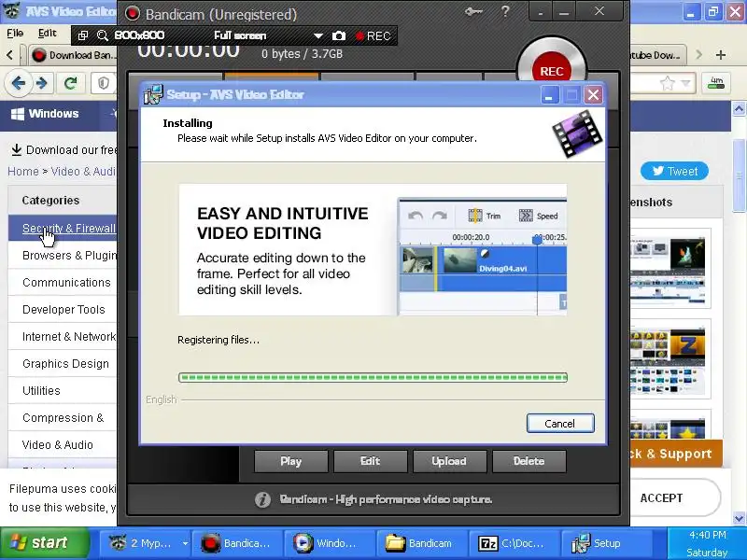Click the Bandicam key register icon
Screen dimensions: 747x560
click(x=473, y=11)
